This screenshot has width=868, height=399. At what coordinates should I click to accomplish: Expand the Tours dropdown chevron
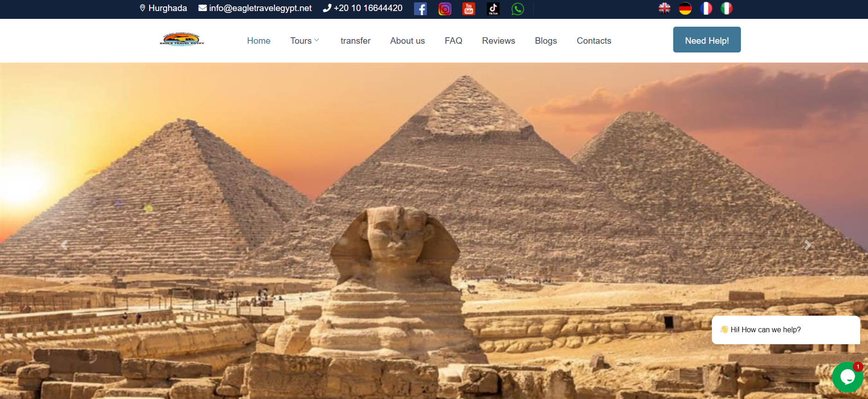[316, 40]
